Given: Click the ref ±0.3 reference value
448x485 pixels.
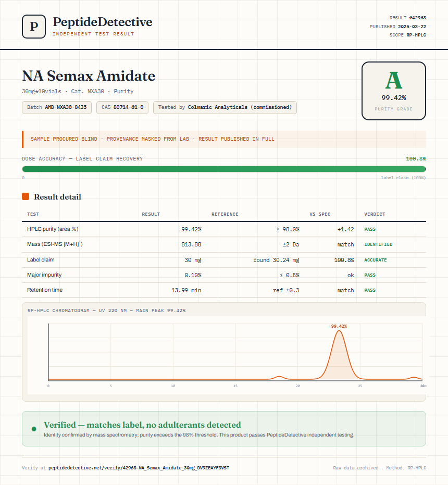Looking at the screenshot, I should point(286,290).
